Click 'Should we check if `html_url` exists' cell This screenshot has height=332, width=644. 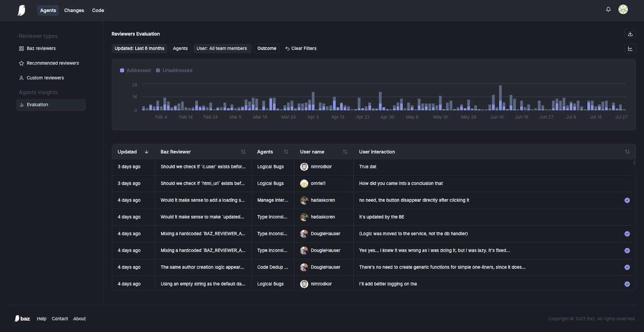click(202, 184)
